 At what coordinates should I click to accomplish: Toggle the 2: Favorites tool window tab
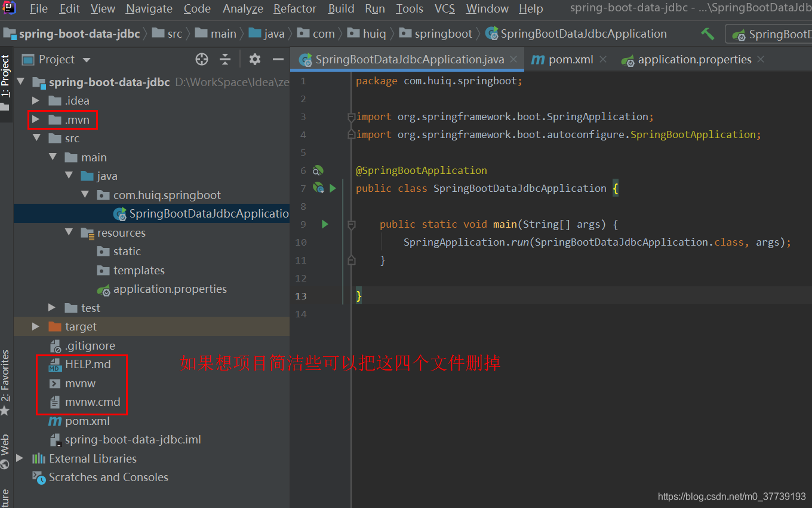(5, 382)
